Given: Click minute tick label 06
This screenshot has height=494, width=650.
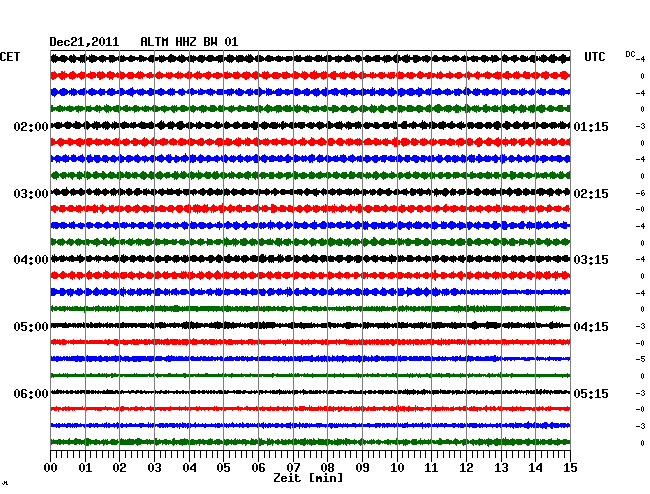Looking at the screenshot, I should click(258, 467).
